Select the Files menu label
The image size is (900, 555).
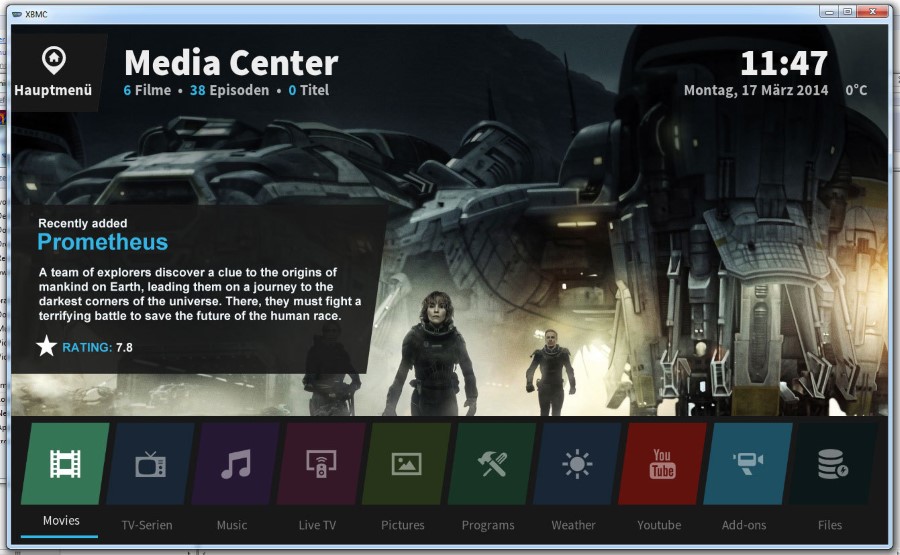click(x=830, y=525)
